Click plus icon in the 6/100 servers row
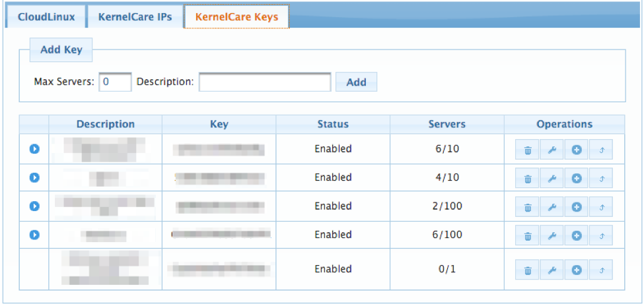 pos(577,235)
